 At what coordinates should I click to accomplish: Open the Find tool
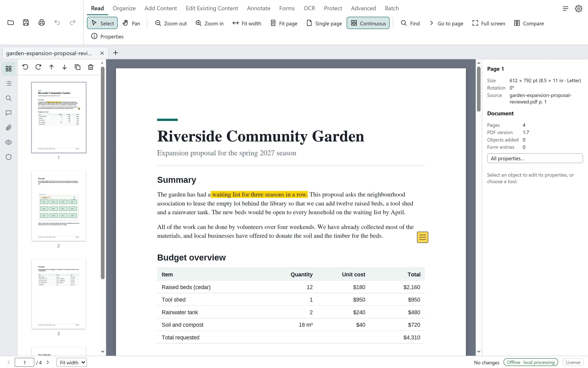coord(410,23)
